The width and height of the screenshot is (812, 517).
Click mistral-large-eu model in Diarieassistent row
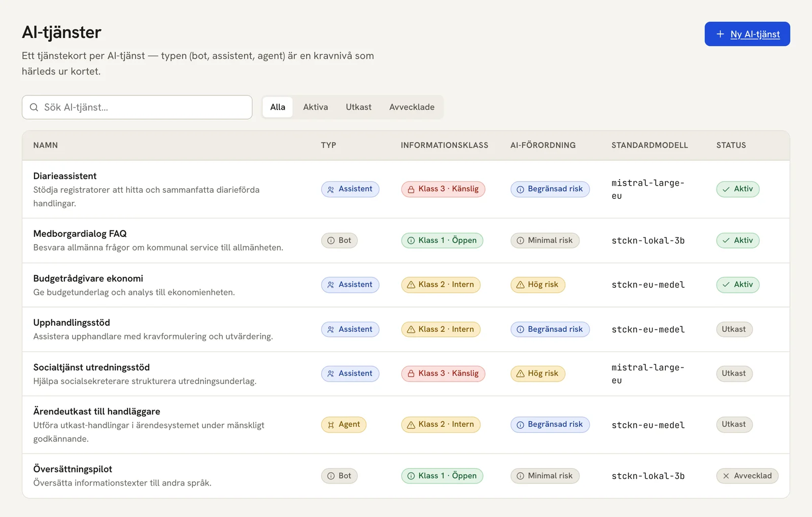pyautogui.click(x=648, y=189)
